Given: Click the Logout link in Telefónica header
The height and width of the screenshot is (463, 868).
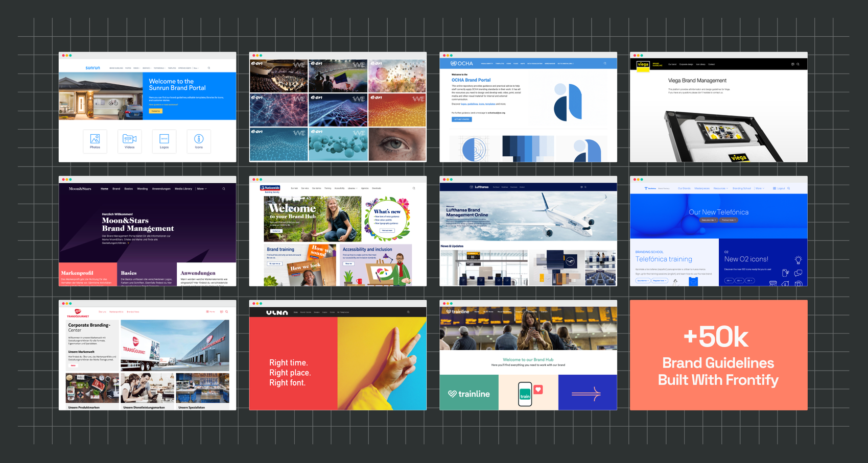Looking at the screenshot, I should [x=781, y=188].
